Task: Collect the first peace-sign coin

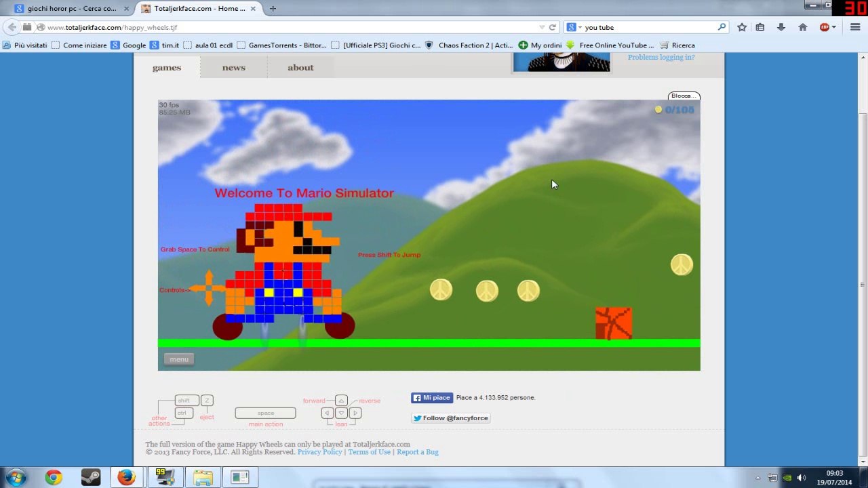Action: (441, 291)
